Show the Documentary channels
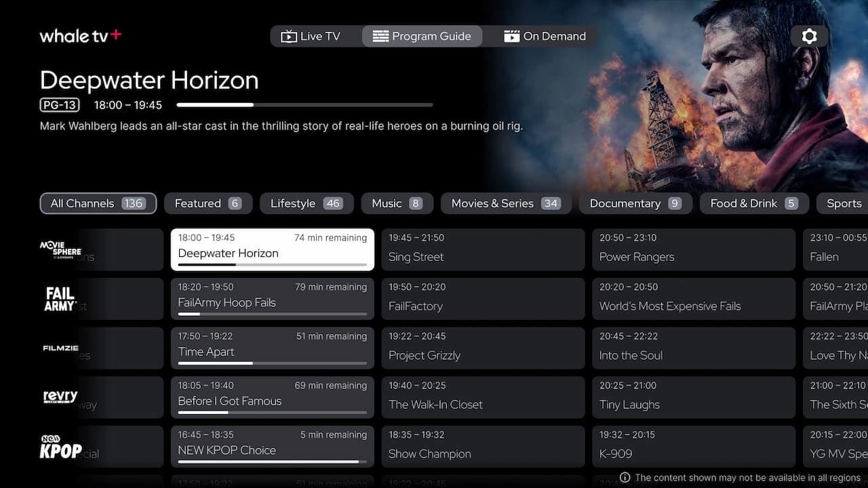868x488 pixels. pos(635,203)
